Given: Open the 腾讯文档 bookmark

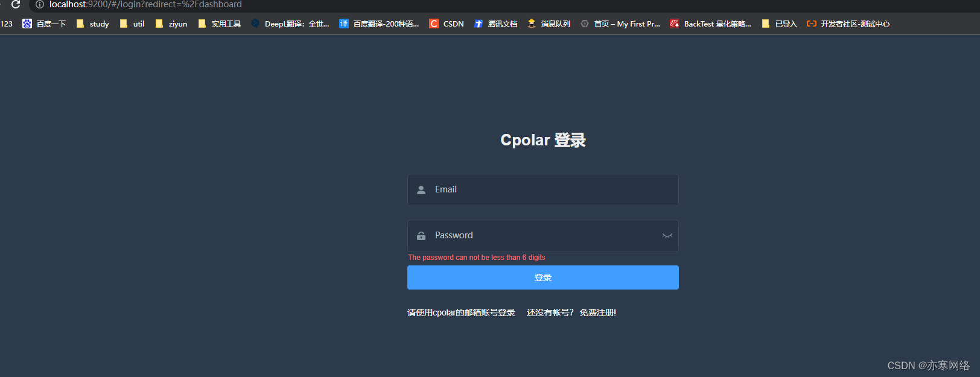Looking at the screenshot, I should (x=495, y=24).
